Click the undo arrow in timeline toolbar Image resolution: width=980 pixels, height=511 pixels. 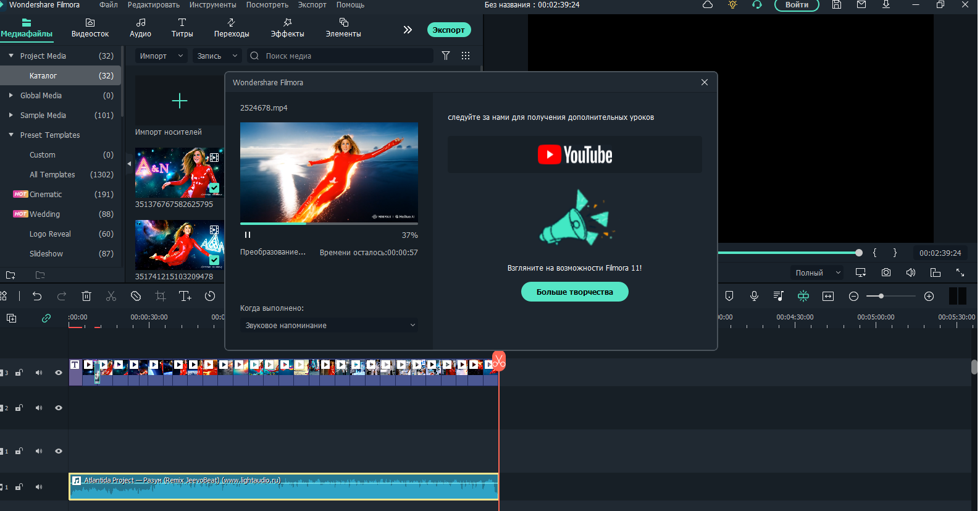[x=37, y=297]
